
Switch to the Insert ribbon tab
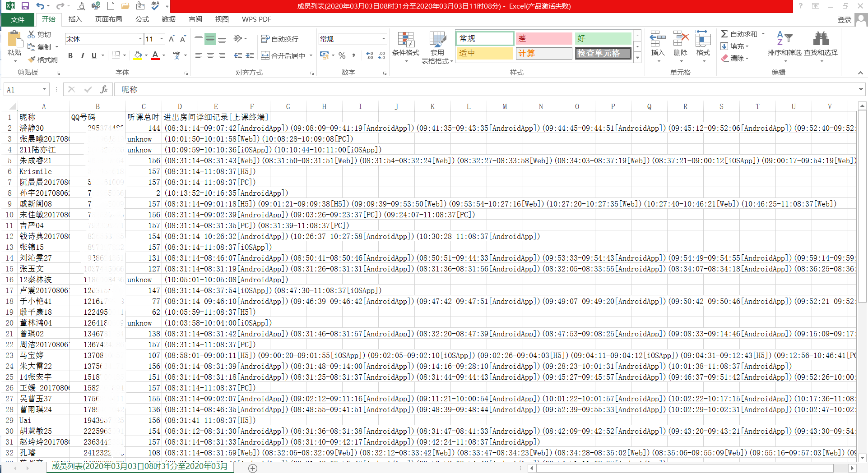pos(75,19)
